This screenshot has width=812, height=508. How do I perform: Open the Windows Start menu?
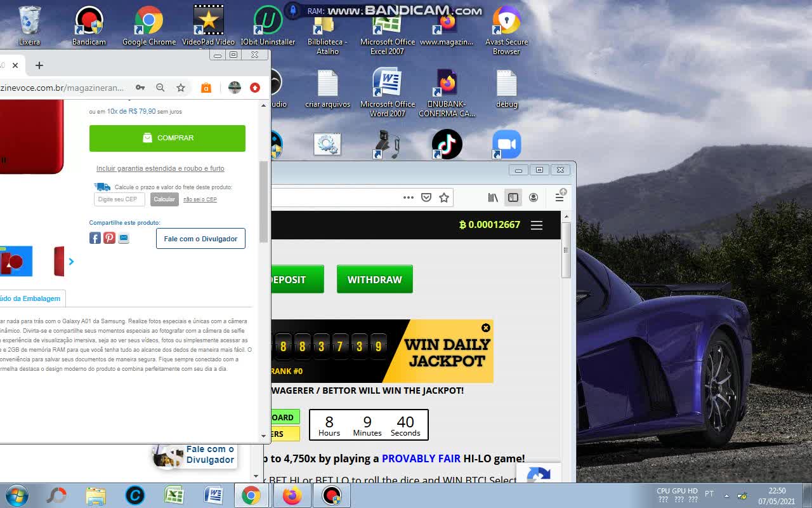(16, 495)
